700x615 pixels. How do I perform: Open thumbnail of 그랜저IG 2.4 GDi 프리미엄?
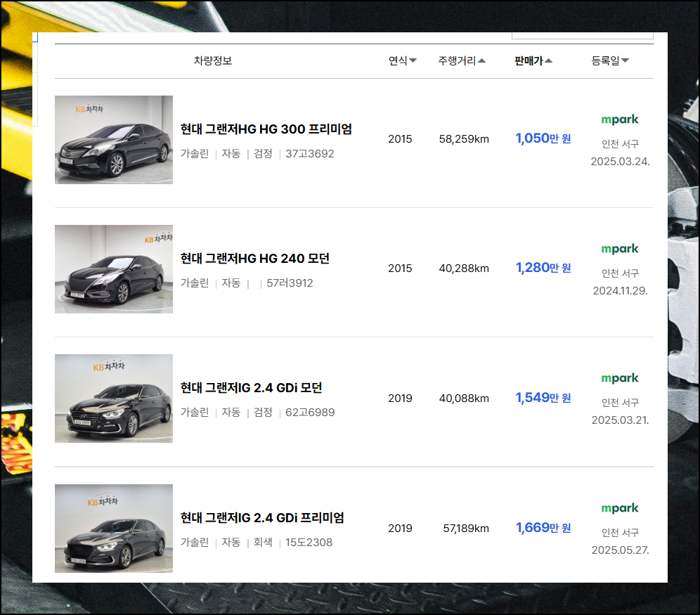114,529
